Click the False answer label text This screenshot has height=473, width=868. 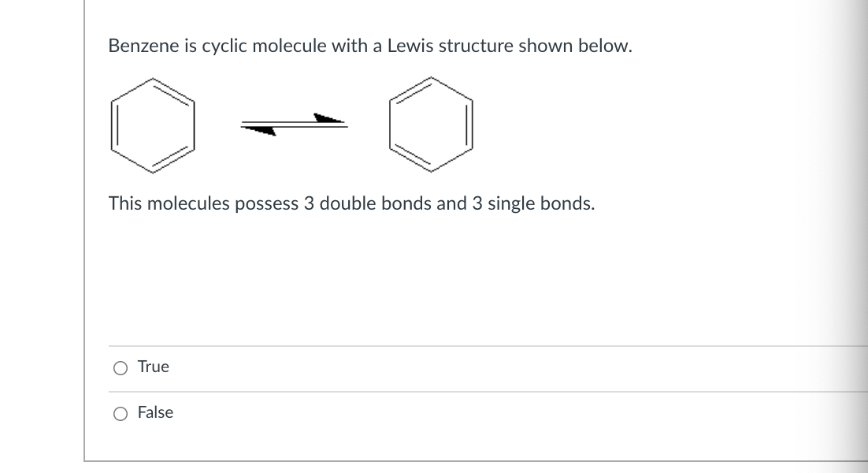pyautogui.click(x=155, y=412)
